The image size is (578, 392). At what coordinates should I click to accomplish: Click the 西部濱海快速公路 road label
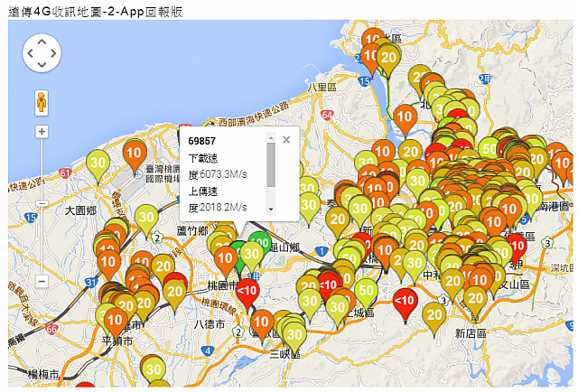[254, 115]
